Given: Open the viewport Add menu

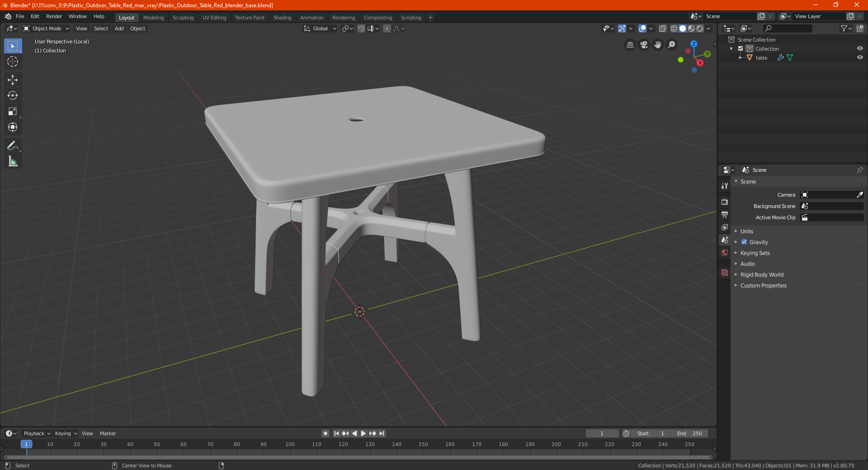Looking at the screenshot, I should (119, 28).
